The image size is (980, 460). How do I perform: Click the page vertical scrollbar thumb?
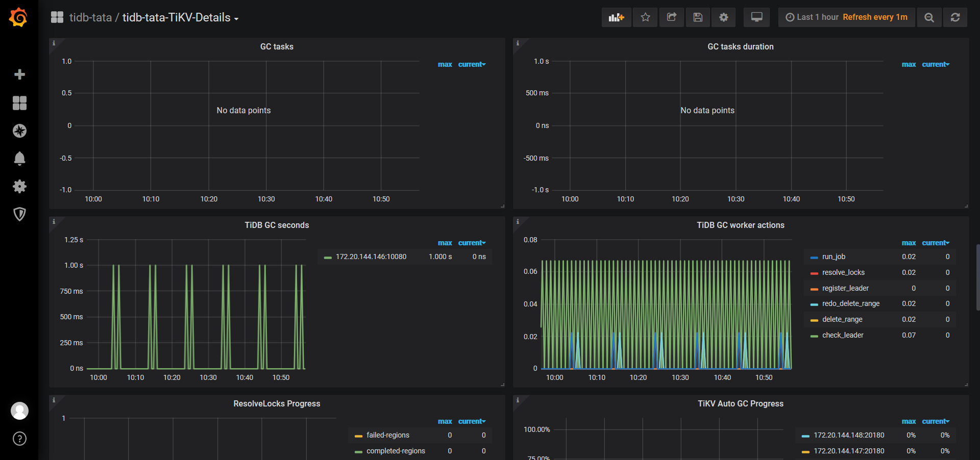point(977,278)
